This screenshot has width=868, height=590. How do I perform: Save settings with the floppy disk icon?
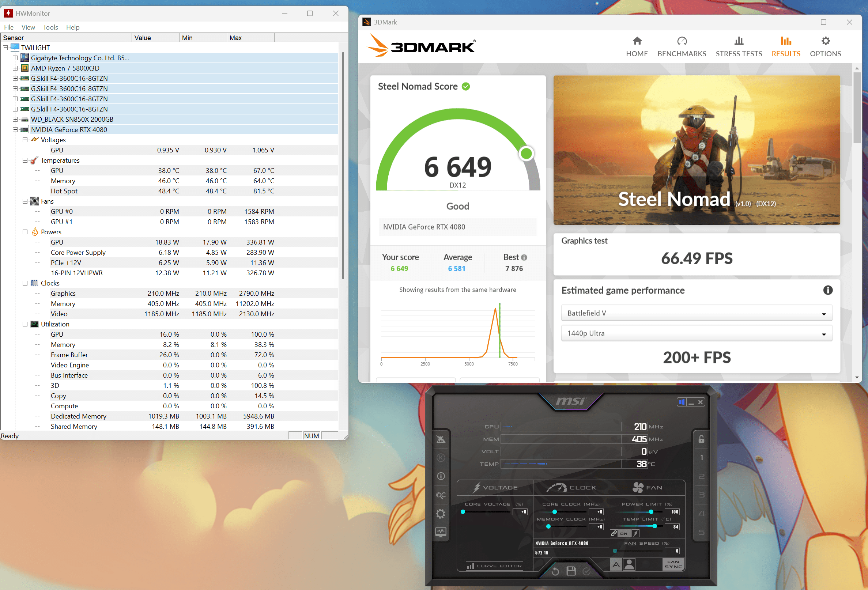(571, 571)
